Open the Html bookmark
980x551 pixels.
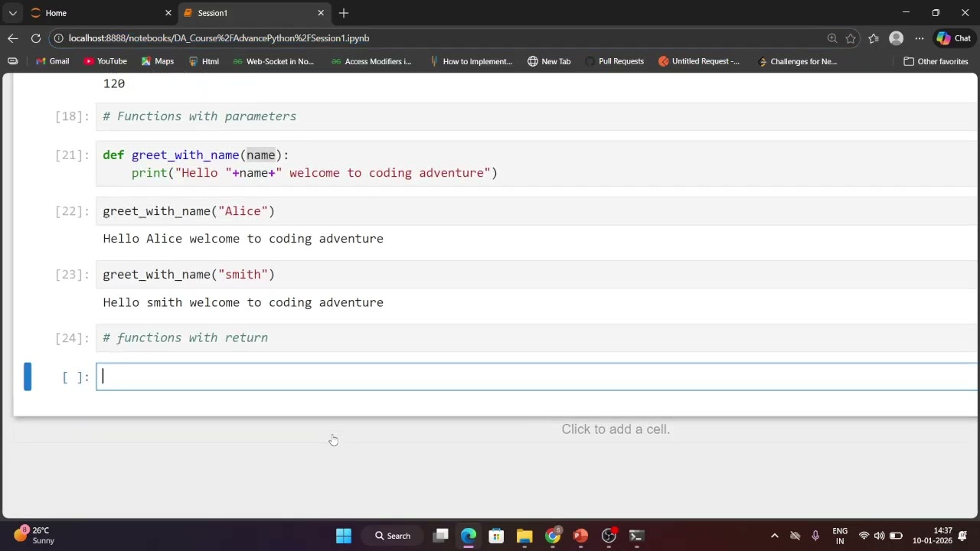[x=204, y=61]
